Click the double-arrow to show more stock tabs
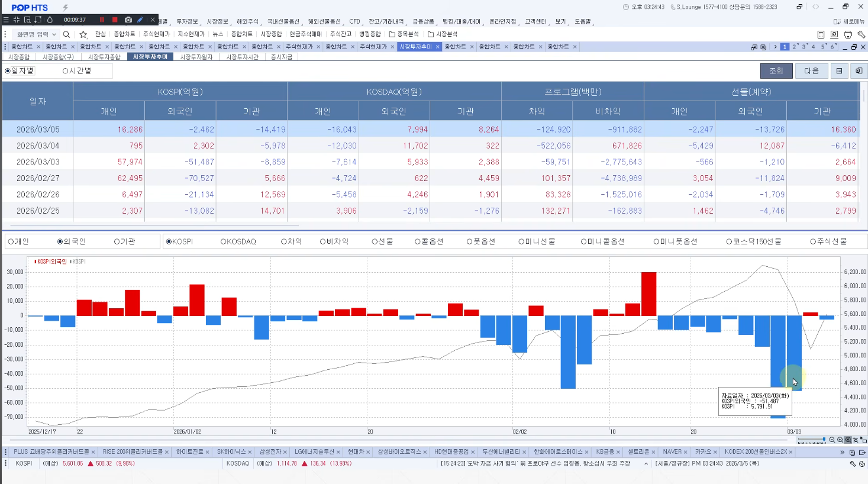The width and height of the screenshot is (868, 484). pyautogui.click(x=842, y=452)
